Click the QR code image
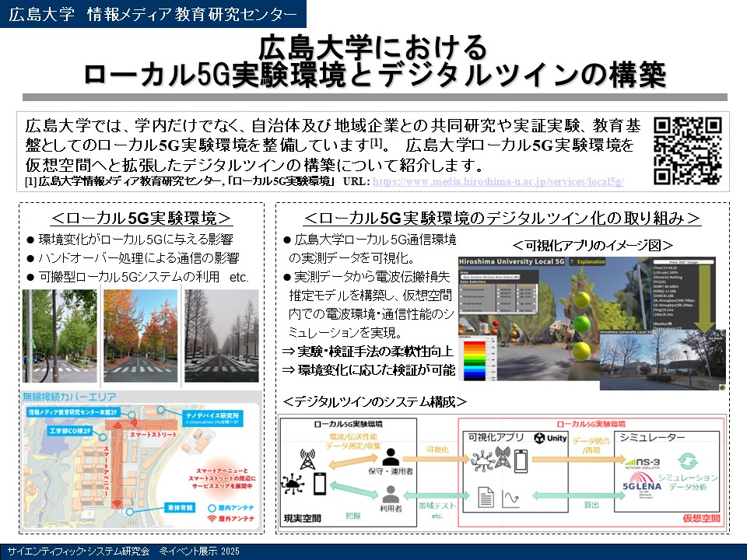Viewport: 747px width, 560px height. click(688, 150)
